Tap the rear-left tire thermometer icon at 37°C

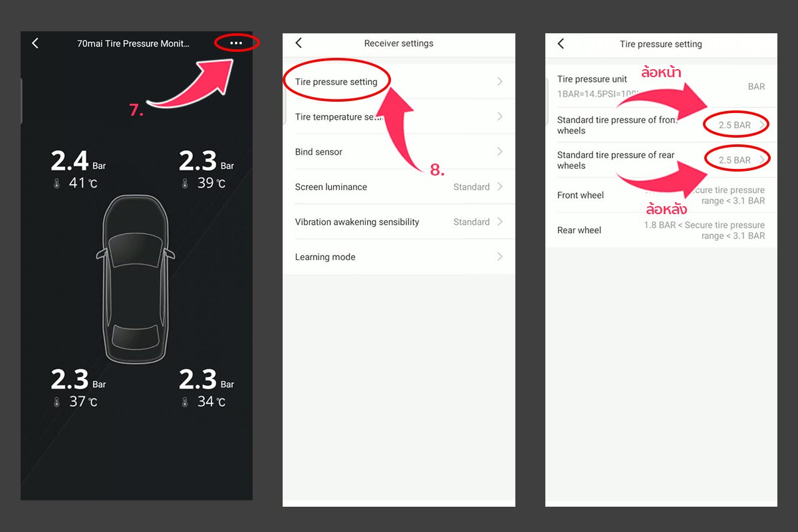57,402
